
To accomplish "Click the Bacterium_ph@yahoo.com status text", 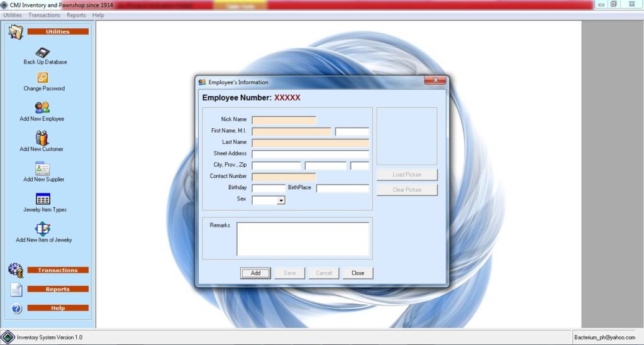I will [604, 337].
